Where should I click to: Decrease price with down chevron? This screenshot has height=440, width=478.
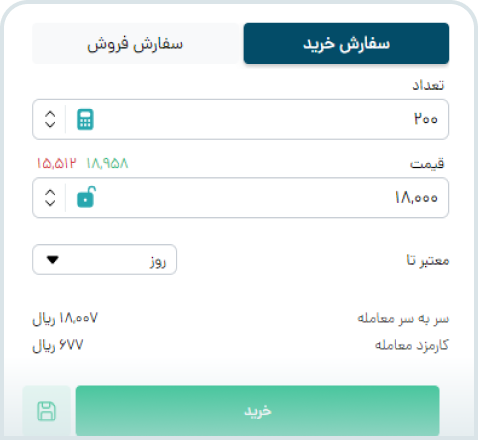(x=50, y=203)
